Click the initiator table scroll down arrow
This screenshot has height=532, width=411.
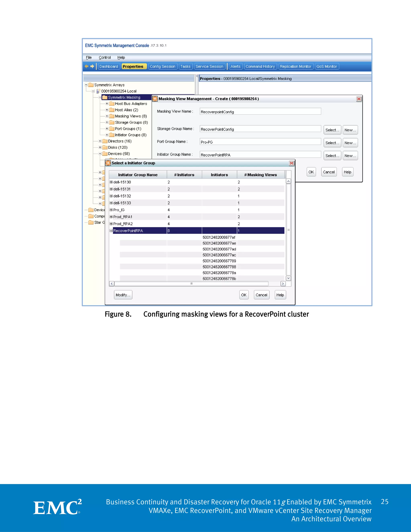289,278
